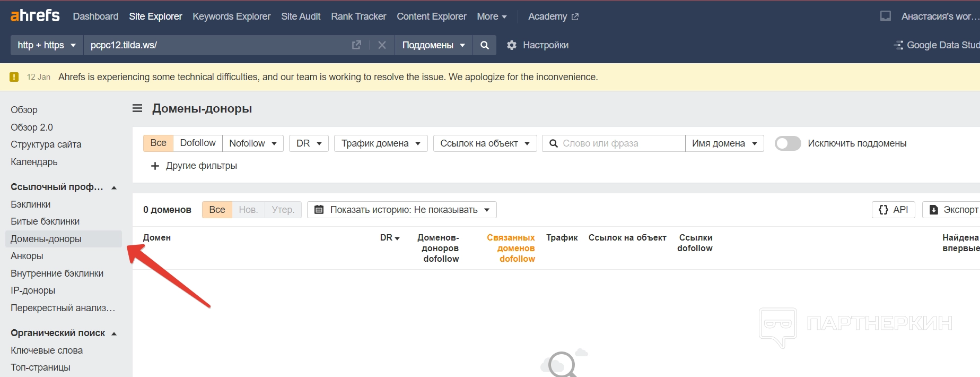The width and height of the screenshot is (980, 377).
Task: Open the More menu in top navigation
Action: click(492, 16)
